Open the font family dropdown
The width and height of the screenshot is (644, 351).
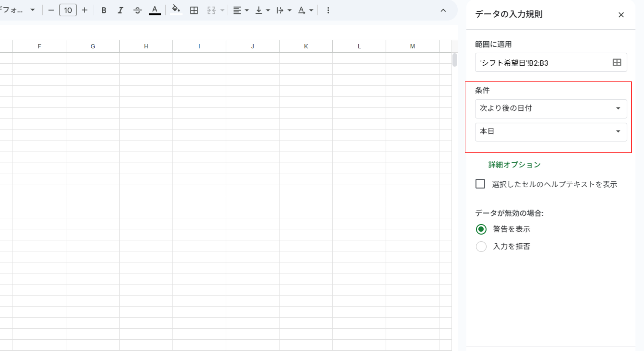tap(18, 10)
